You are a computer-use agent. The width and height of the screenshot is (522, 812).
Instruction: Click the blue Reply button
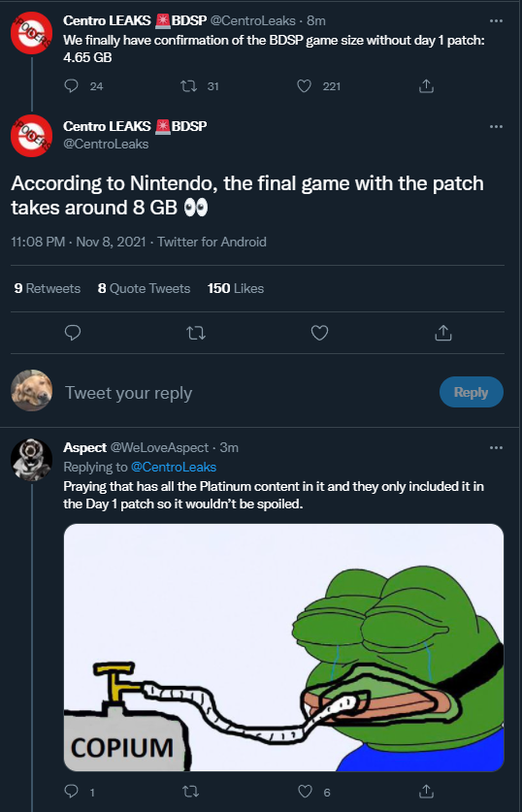[472, 392]
